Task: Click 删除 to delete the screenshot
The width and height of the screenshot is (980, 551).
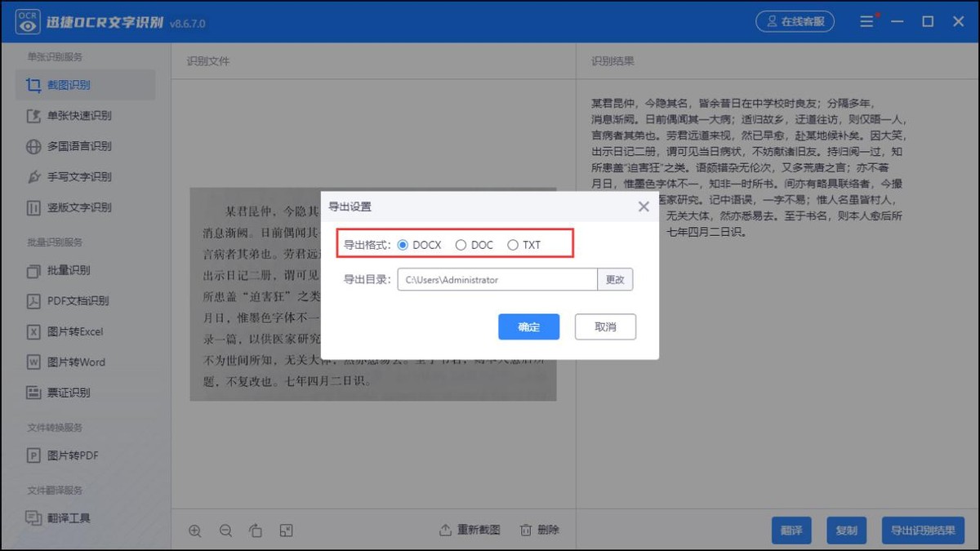Action: (x=538, y=530)
